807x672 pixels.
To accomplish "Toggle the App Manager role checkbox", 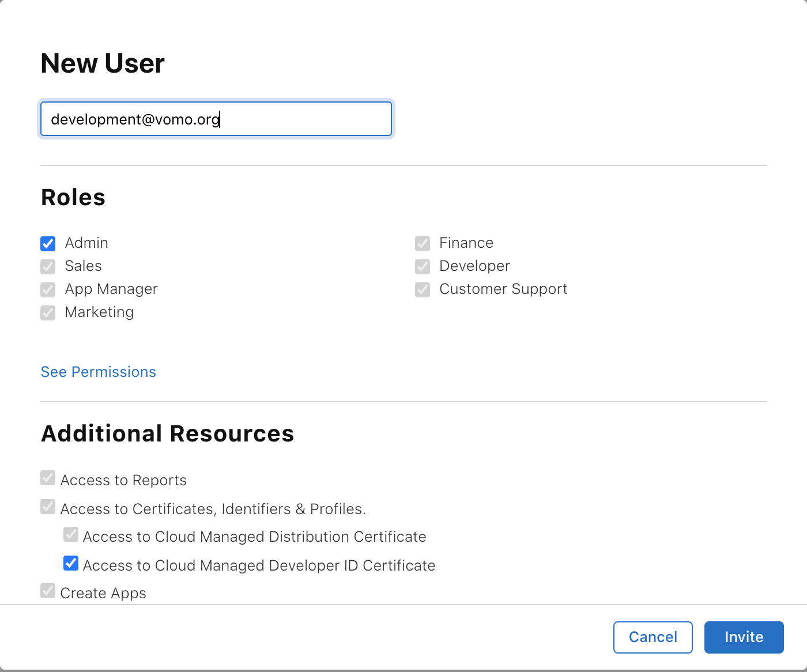I will [48, 290].
